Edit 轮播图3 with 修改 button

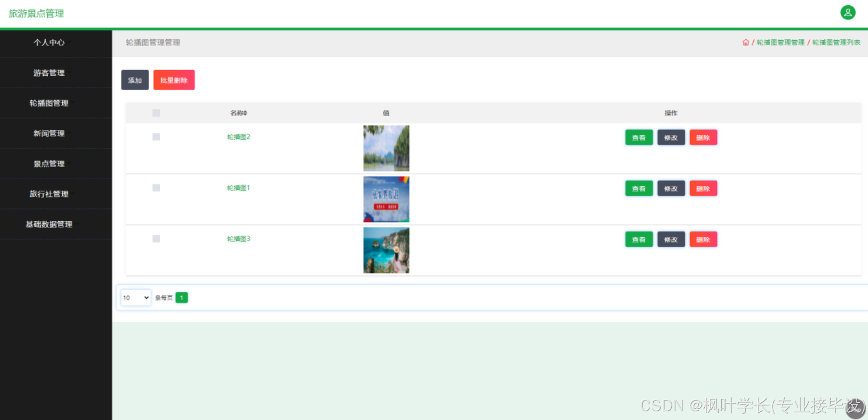[671, 239]
